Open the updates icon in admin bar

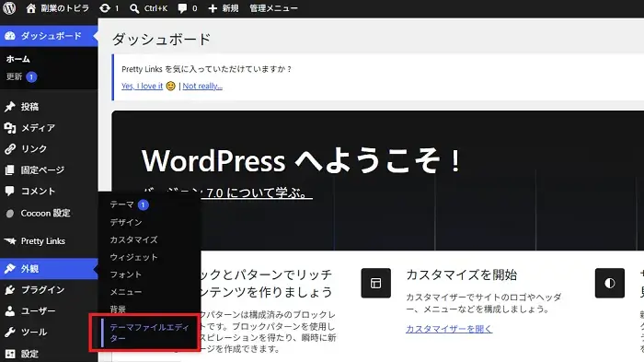tap(109, 8)
